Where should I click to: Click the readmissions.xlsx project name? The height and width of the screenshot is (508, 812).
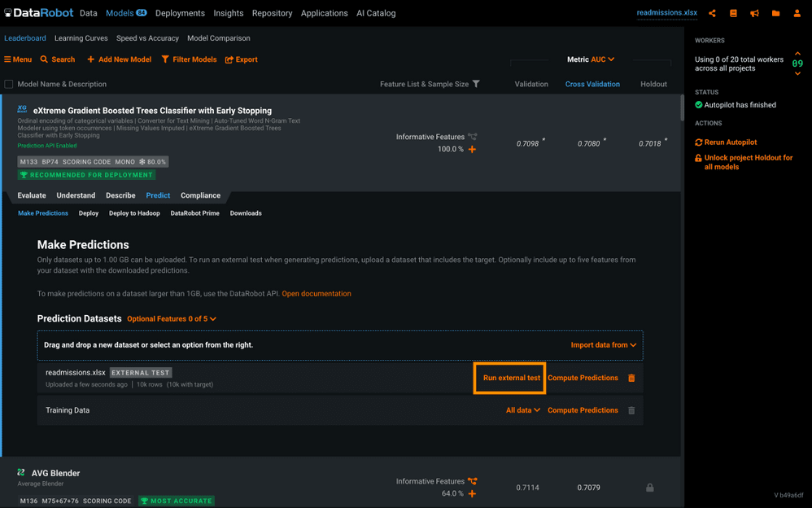point(667,13)
